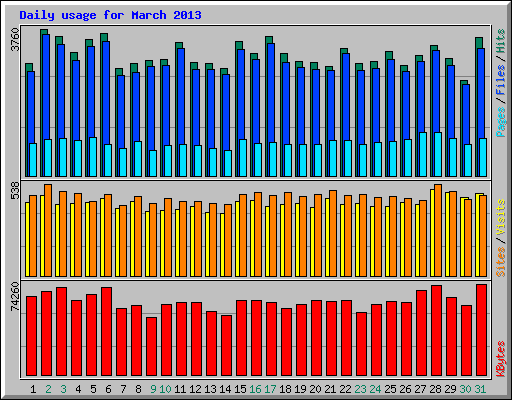Click the Files legend label
512x400 pixels.
click(x=501, y=79)
